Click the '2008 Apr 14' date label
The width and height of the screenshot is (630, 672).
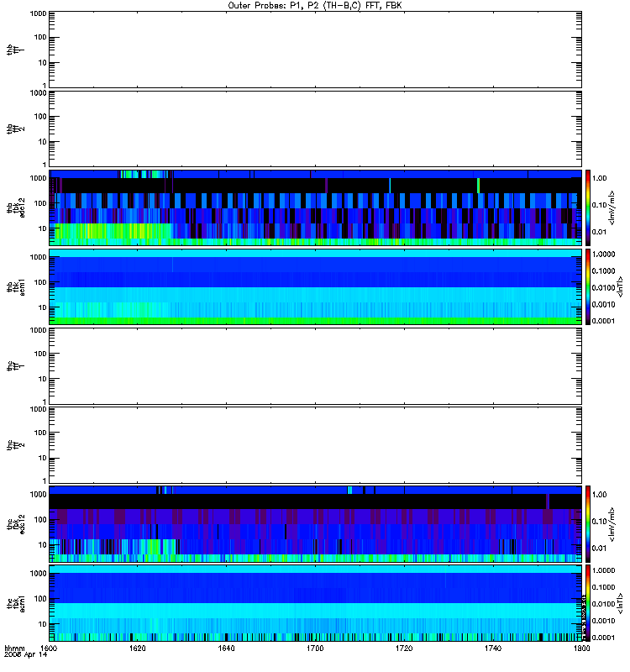point(26,654)
